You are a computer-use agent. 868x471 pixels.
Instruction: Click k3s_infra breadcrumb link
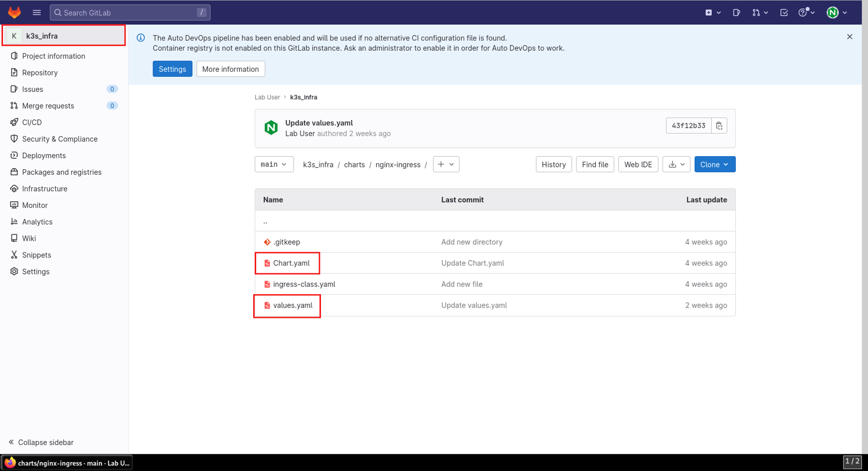[x=303, y=97]
